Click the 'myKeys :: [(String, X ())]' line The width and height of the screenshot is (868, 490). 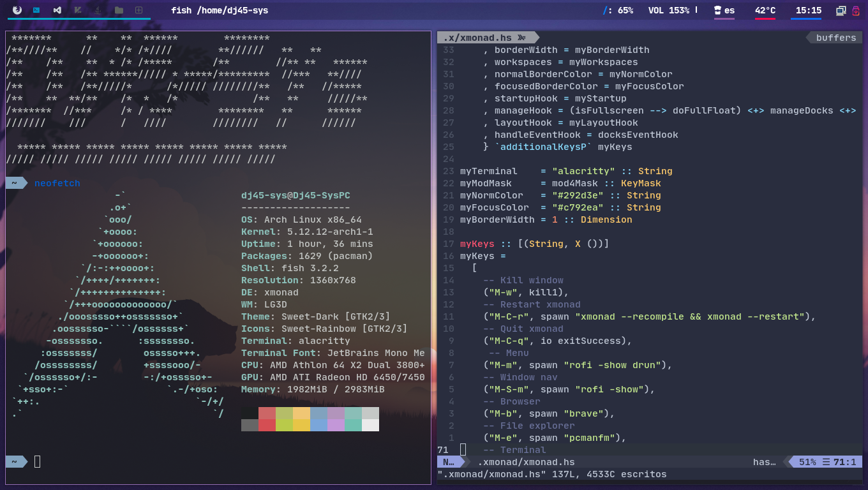(535, 244)
